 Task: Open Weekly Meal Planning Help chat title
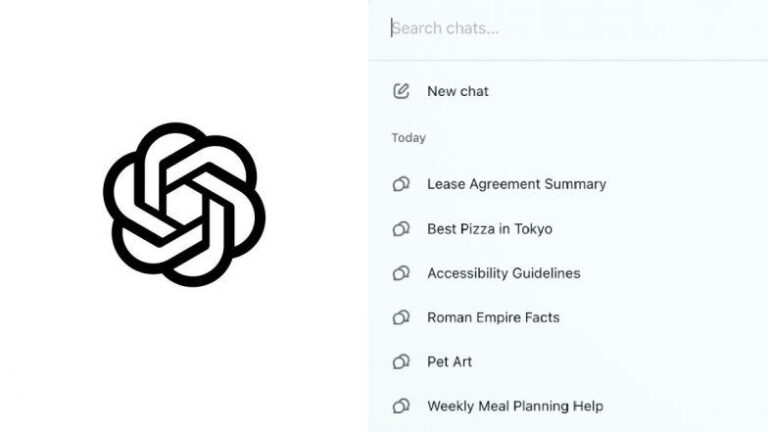[515, 406]
